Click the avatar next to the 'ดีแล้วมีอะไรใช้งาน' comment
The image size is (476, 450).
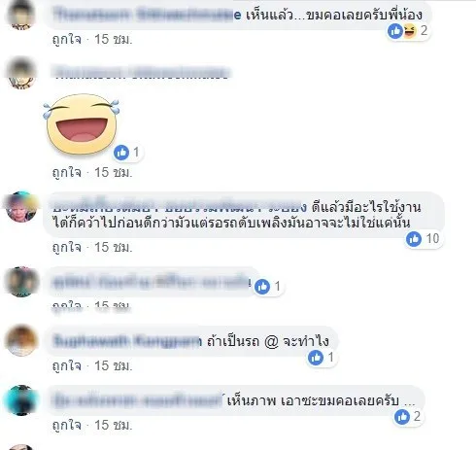pos(21,207)
